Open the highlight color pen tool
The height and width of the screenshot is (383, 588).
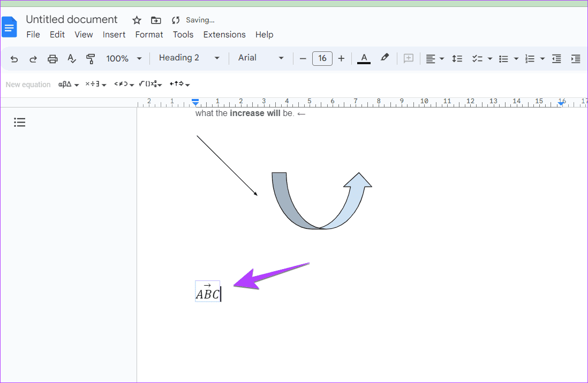pyautogui.click(x=385, y=58)
